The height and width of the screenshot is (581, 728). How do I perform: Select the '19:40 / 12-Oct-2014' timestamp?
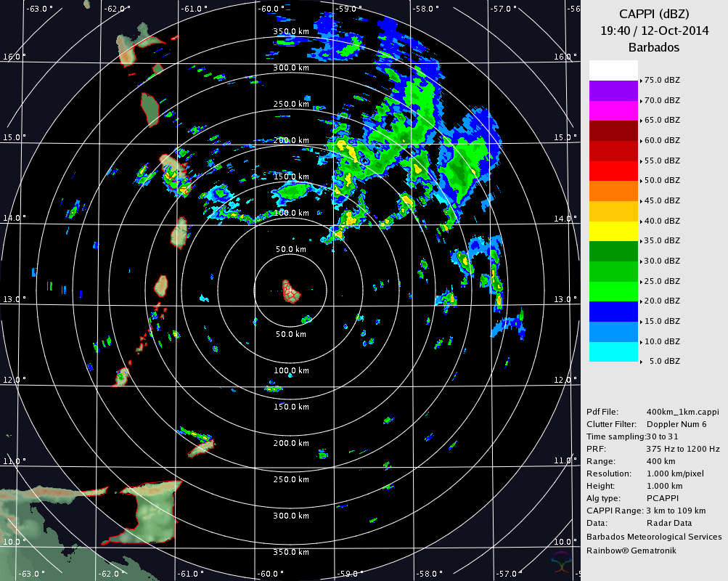coord(654,31)
